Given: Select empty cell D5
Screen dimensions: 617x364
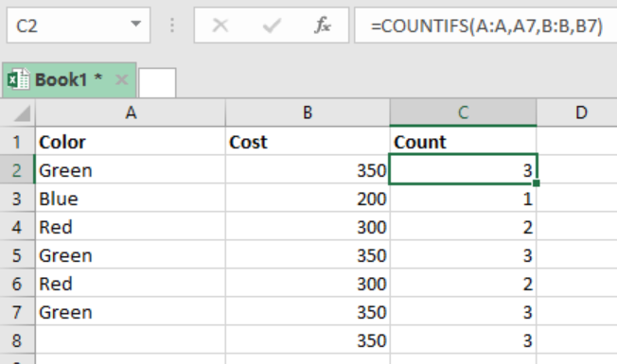Looking at the screenshot, I should click(x=577, y=254).
